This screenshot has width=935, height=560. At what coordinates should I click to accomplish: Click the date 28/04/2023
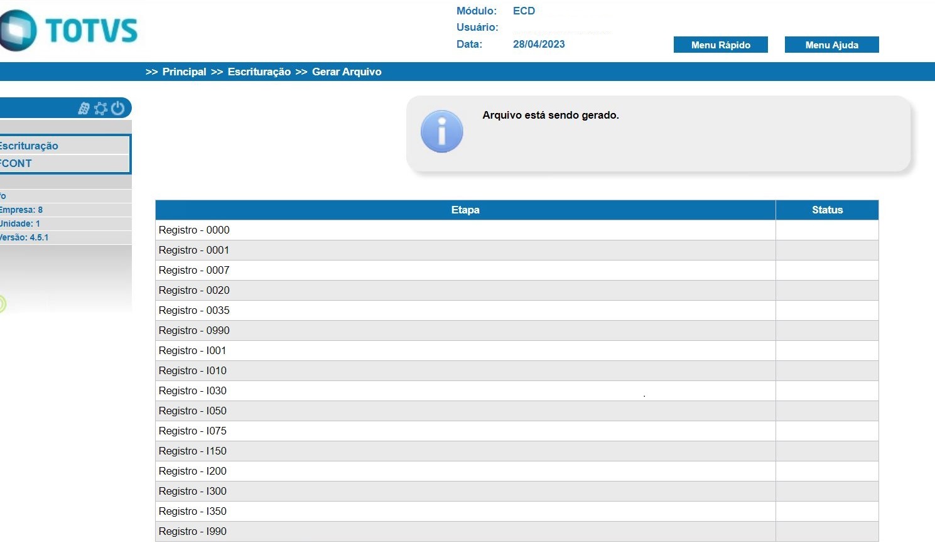[x=539, y=44]
